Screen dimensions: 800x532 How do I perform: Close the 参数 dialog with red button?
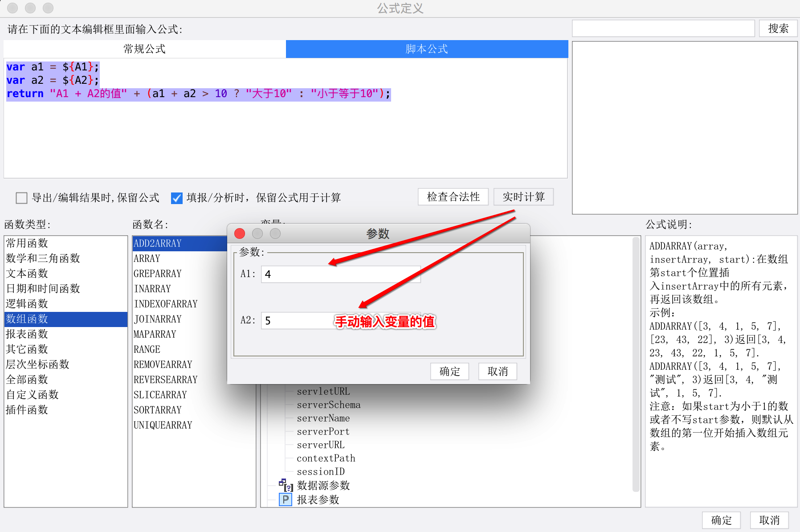(x=240, y=233)
